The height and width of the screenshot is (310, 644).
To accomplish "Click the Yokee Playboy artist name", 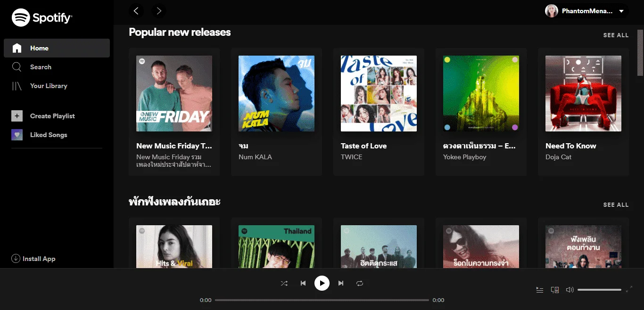I will (464, 157).
